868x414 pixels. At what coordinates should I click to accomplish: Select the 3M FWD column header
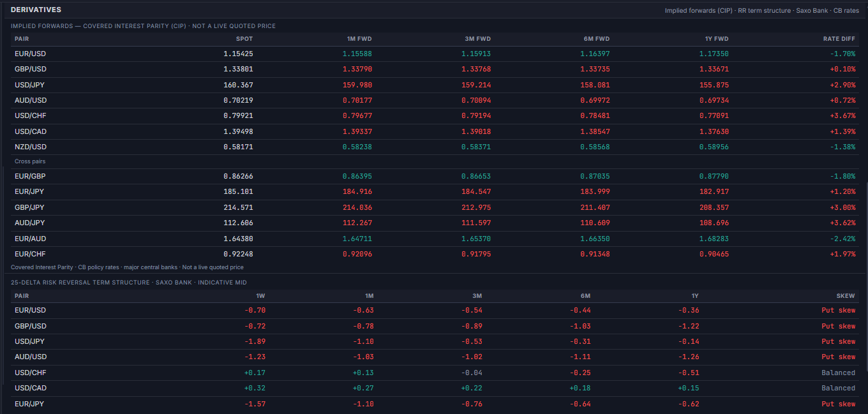(478, 38)
